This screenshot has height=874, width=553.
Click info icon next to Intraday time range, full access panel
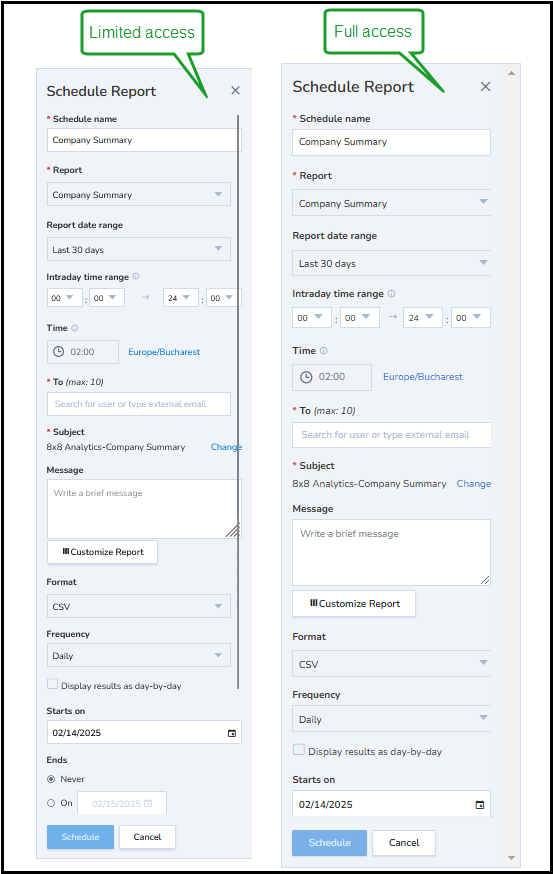391,294
